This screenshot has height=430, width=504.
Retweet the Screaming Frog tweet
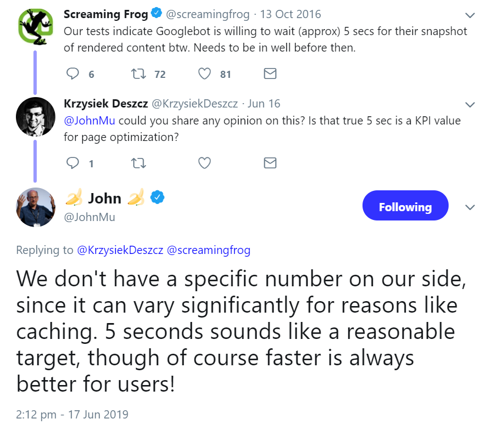click(138, 74)
